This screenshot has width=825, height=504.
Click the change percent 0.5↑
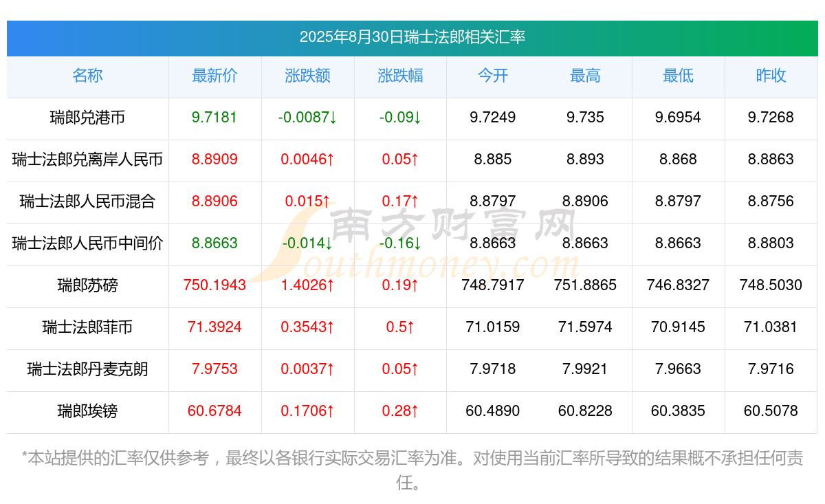click(x=400, y=327)
